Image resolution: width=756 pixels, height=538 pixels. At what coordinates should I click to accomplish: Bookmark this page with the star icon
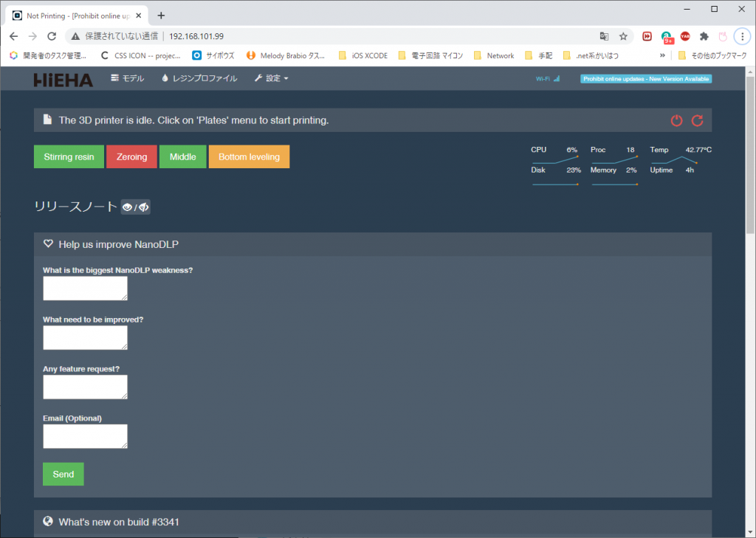(623, 36)
